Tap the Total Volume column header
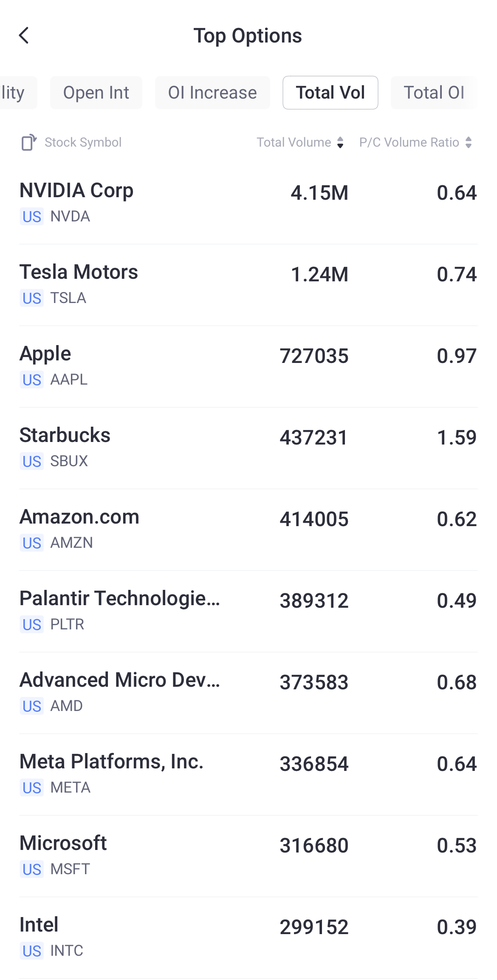The width and height of the screenshot is (497, 980). point(294,142)
